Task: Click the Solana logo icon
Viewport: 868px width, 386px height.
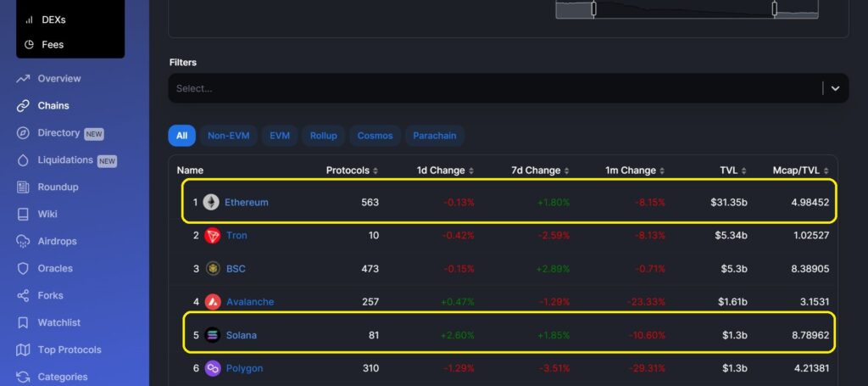Action: tap(213, 335)
